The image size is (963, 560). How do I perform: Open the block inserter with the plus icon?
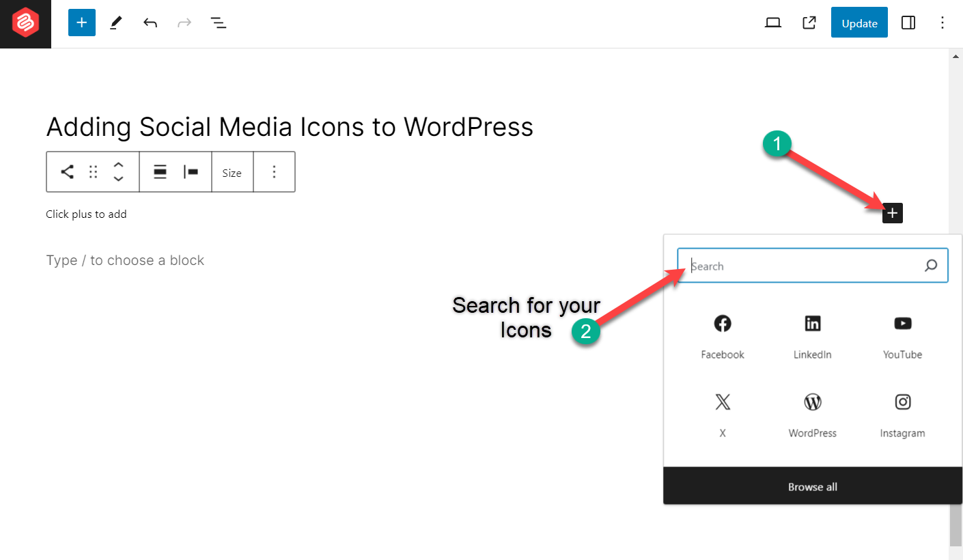point(82,22)
